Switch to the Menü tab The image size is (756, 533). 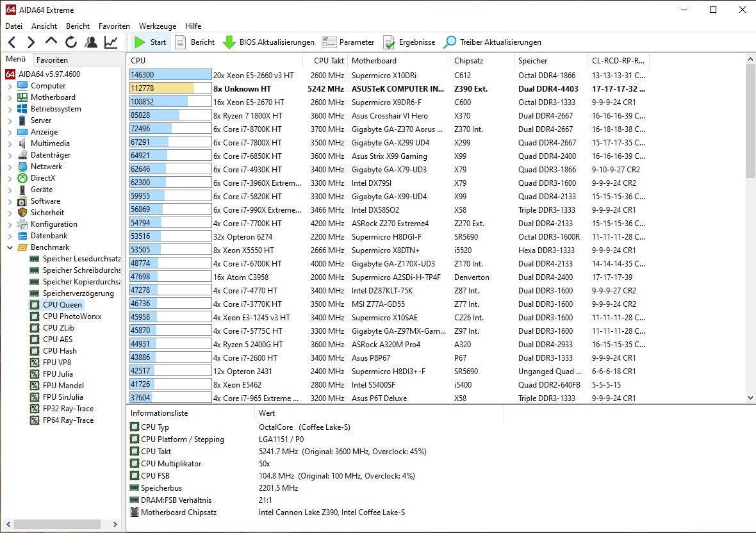(15, 59)
